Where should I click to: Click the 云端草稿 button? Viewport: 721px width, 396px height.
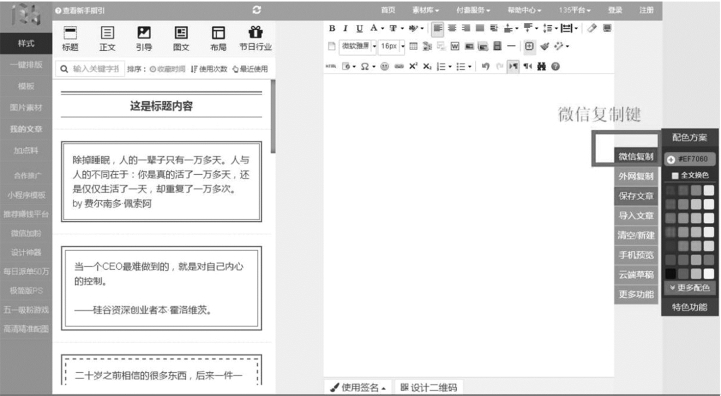[x=636, y=275]
